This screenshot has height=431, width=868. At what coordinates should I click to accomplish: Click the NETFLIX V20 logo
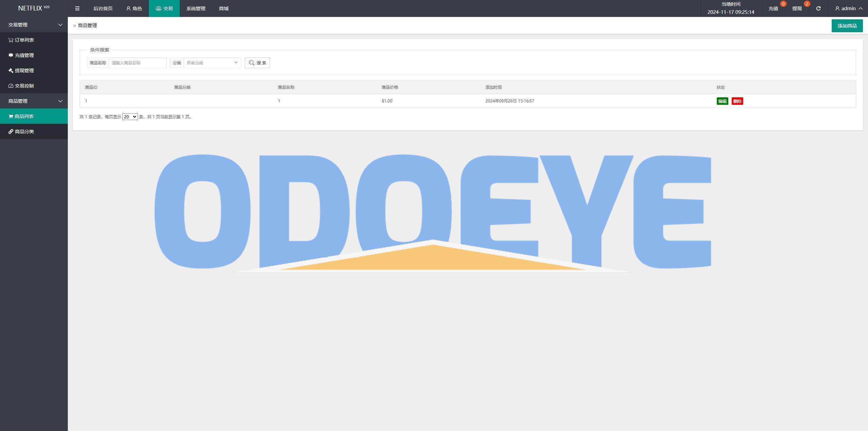(34, 8)
